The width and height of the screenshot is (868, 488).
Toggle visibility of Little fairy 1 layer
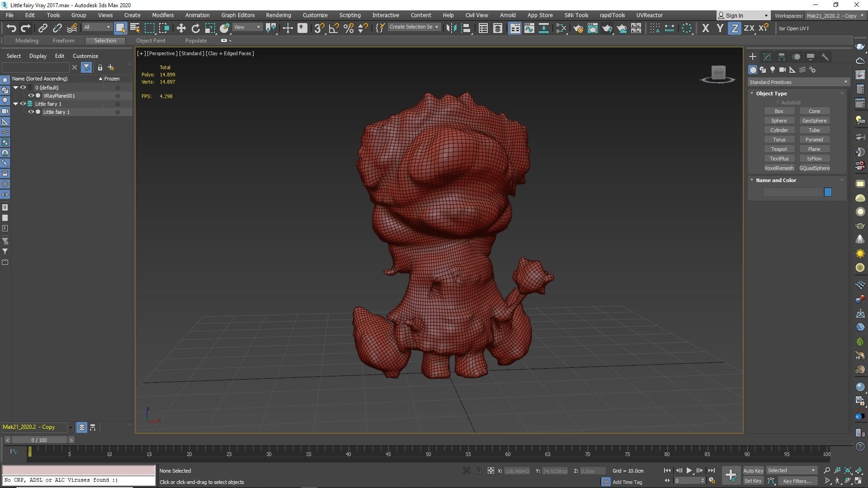(x=23, y=104)
